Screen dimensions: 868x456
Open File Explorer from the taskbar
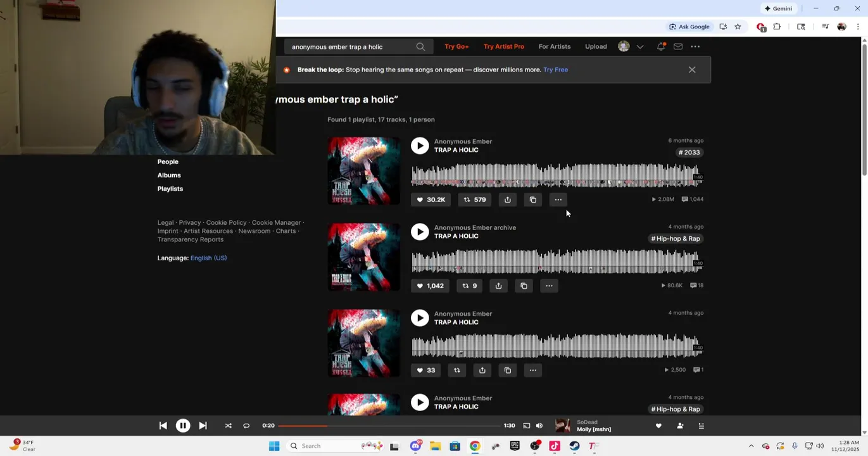click(x=435, y=446)
